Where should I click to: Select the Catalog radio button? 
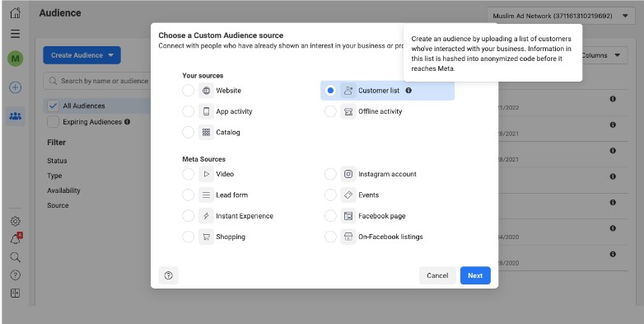[188, 133]
